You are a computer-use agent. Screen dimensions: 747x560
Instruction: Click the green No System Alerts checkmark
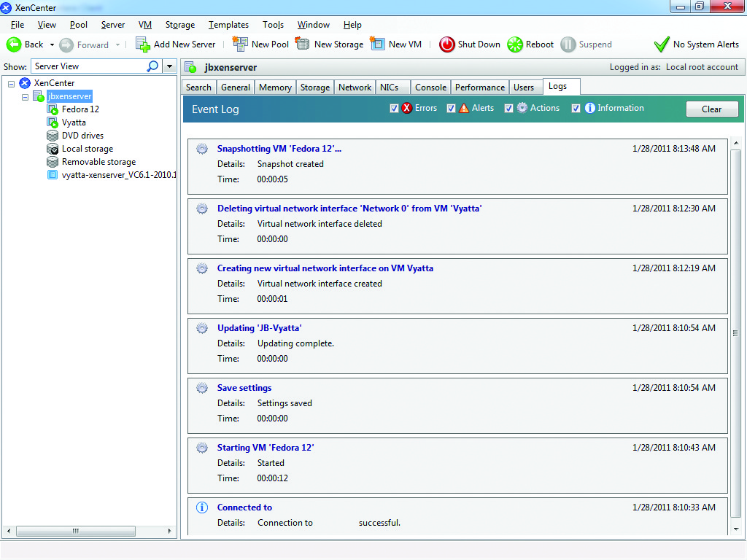click(662, 44)
